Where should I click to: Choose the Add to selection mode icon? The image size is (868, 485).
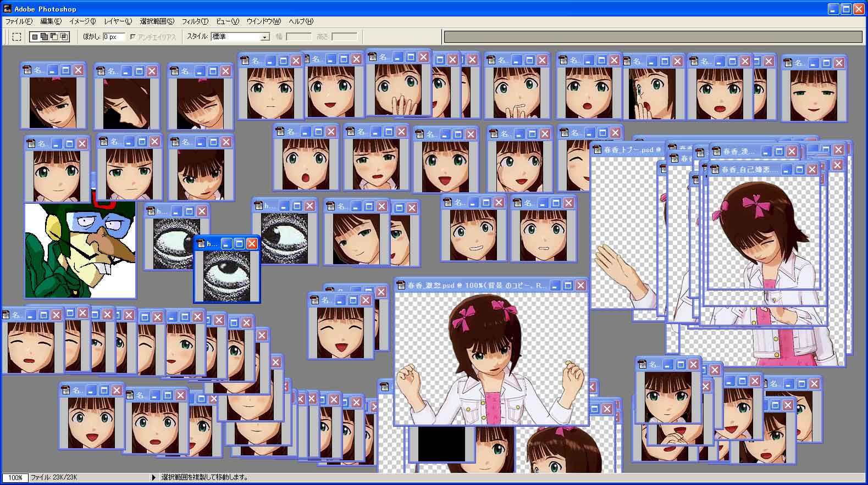pyautogui.click(x=45, y=37)
